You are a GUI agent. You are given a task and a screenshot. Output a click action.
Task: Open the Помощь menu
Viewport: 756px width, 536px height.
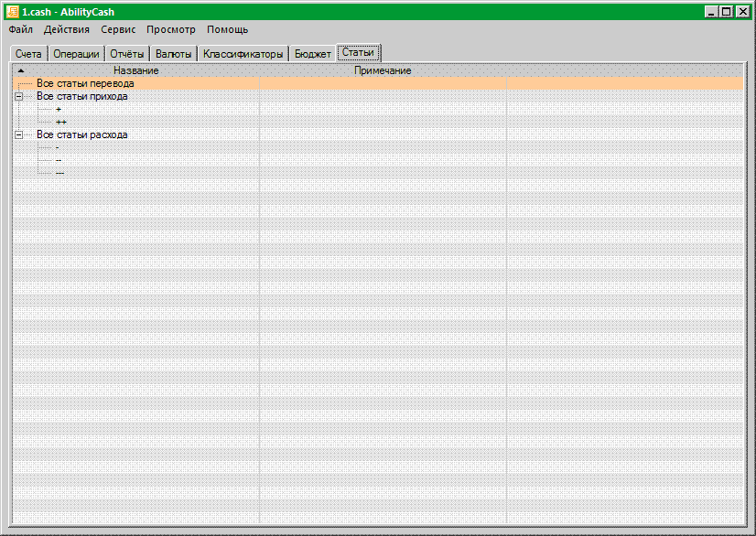227,29
